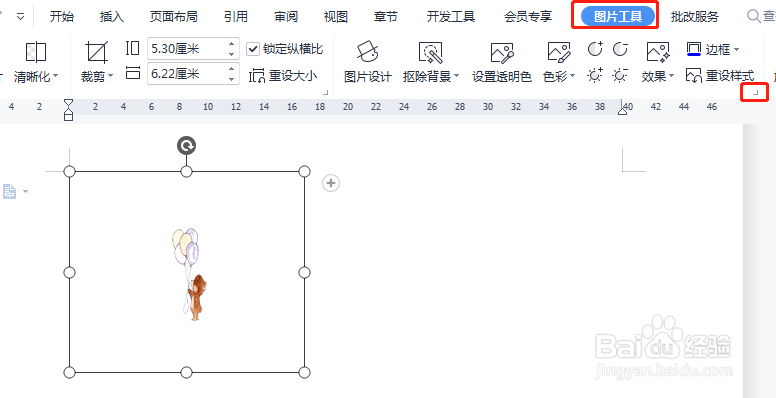Open the quick access toolbar dropdown arrow
The width and height of the screenshot is (776, 398).
(x=20, y=16)
